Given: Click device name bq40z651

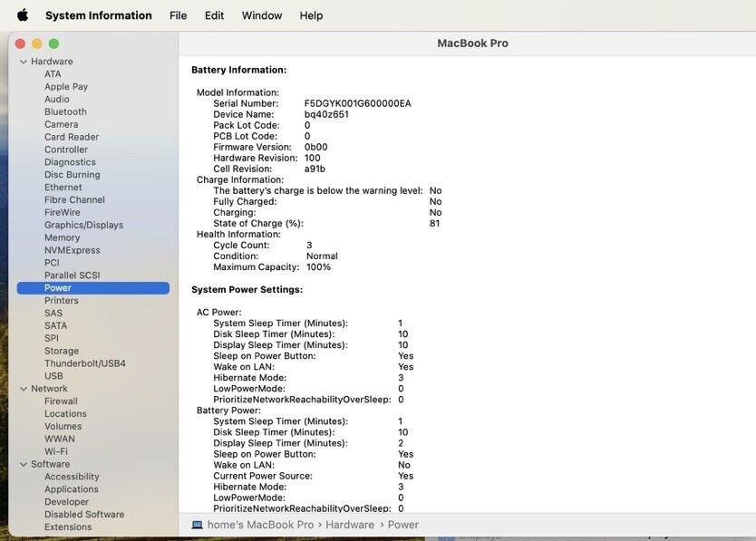Looking at the screenshot, I should coord(326,115).
